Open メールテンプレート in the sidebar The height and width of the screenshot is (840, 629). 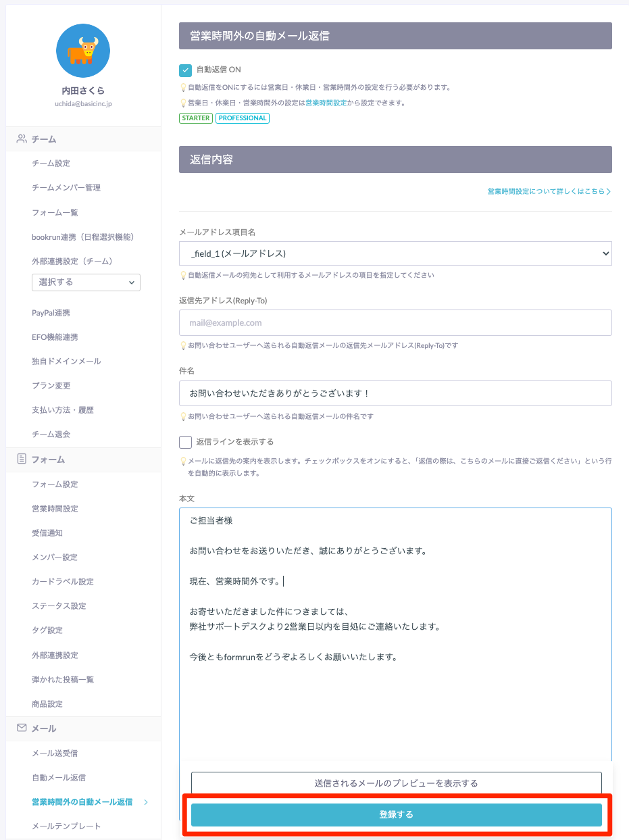pos(66,826)
